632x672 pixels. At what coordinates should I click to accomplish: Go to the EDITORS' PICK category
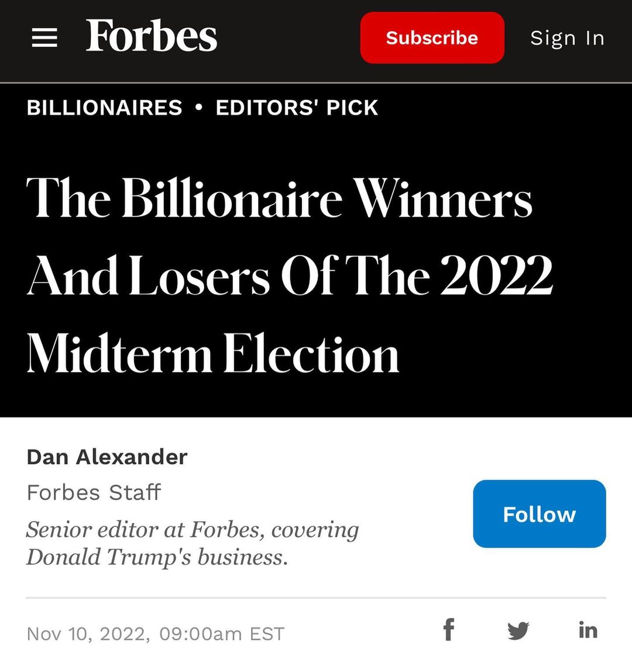coord(297,108)
